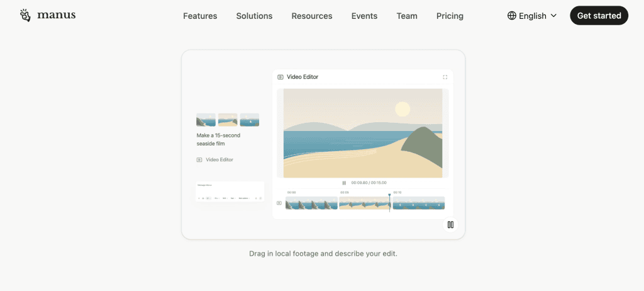
Task: Select the sailboat timeline clip
Action: click(418, 203)
